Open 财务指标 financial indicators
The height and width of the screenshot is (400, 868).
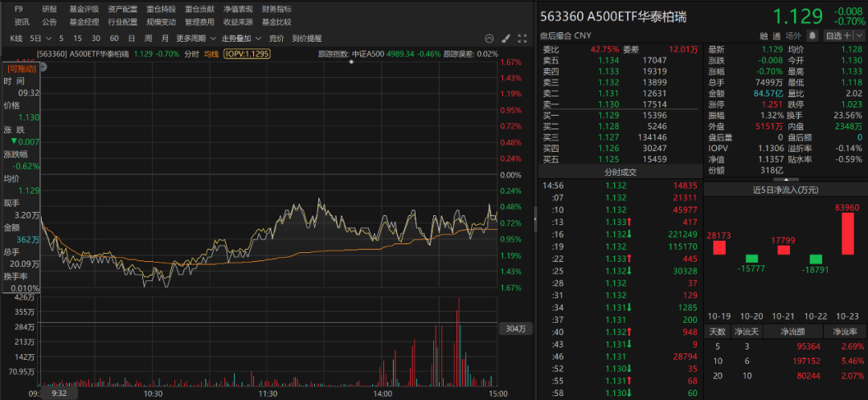tap(276, 9)
